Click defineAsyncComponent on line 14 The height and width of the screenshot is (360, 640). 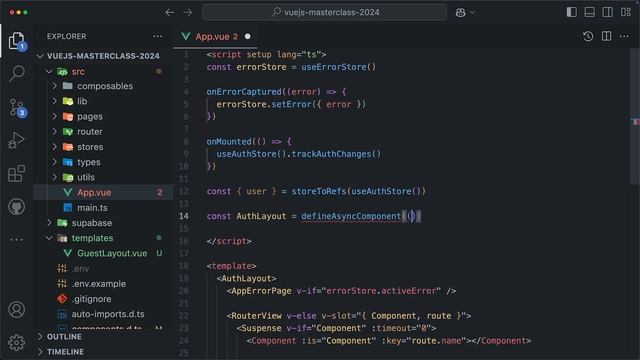pos(351,216)
